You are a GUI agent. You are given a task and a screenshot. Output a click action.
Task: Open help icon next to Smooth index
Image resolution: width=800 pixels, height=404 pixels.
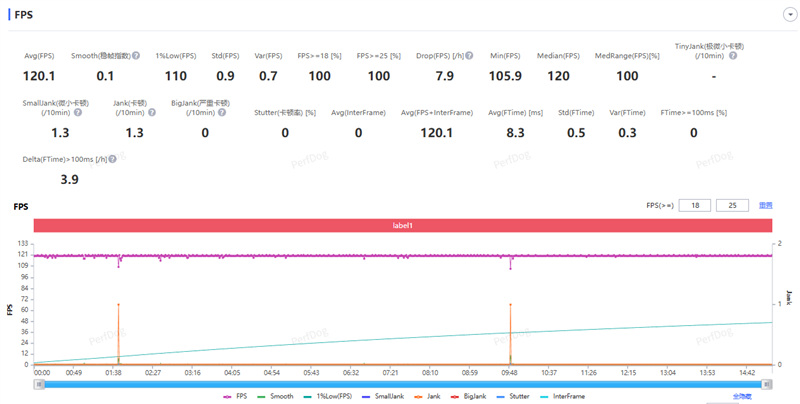click(x=136, y=56)
